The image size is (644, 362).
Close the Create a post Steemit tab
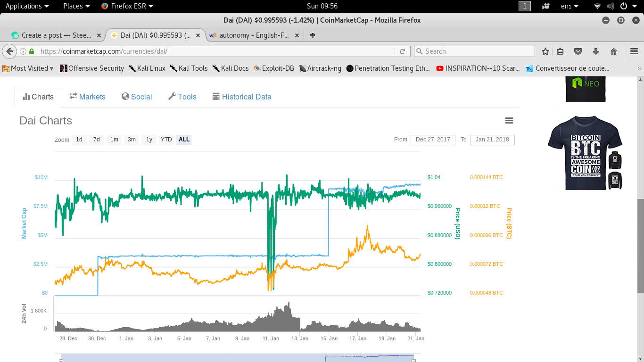coord(99,35)
